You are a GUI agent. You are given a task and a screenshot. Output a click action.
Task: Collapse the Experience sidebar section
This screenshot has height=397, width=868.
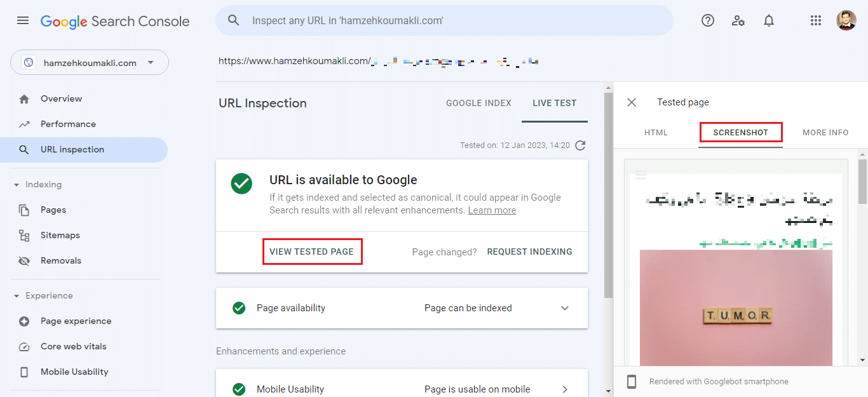[x=17, y=296]
